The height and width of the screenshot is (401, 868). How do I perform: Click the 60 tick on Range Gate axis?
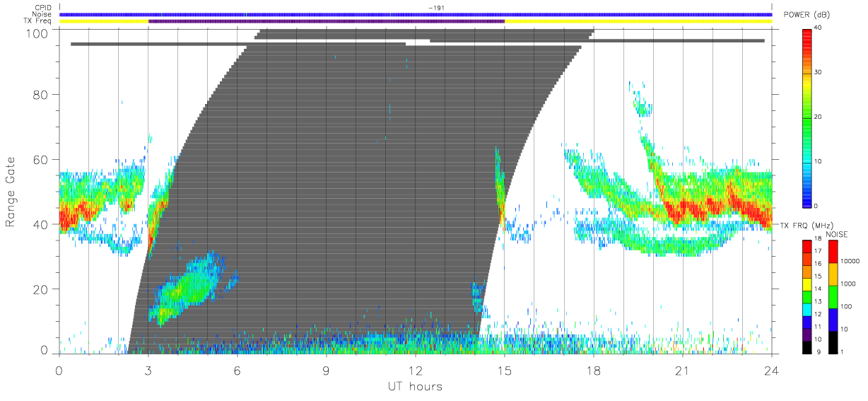(x=42, y=160)
